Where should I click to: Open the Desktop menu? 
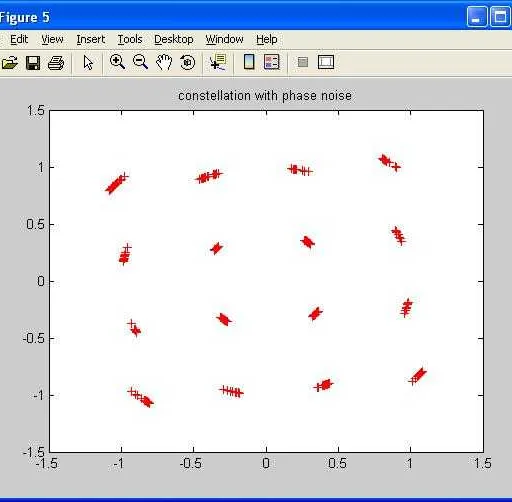pyautogui.click(x=174, y=39)
